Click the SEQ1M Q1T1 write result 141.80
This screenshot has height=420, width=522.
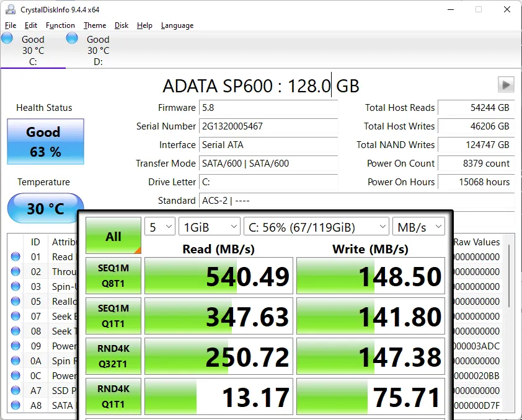tap(371, 316)
